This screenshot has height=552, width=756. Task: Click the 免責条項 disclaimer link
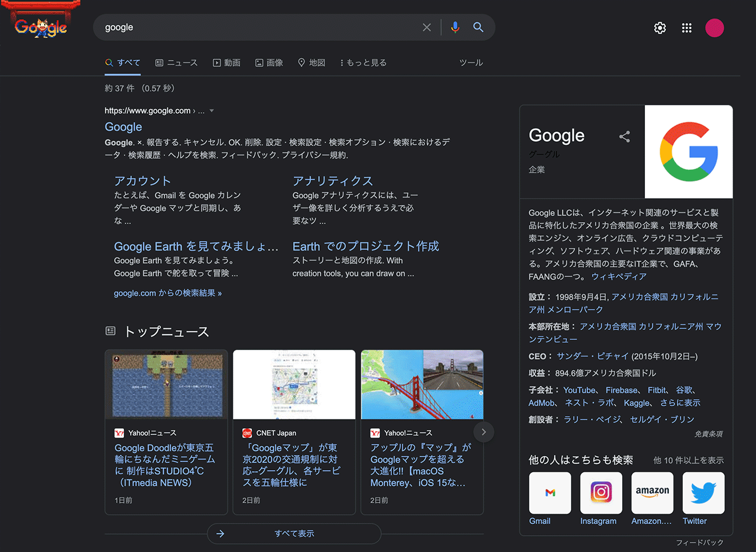tap(708, 434)
